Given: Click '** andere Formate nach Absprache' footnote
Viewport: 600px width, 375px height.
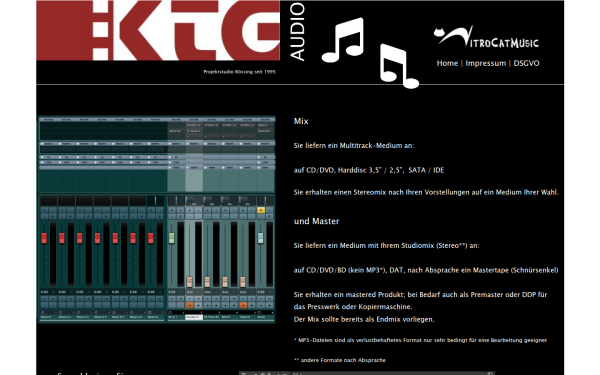Looking at the screenshot, I should point(340,360).
